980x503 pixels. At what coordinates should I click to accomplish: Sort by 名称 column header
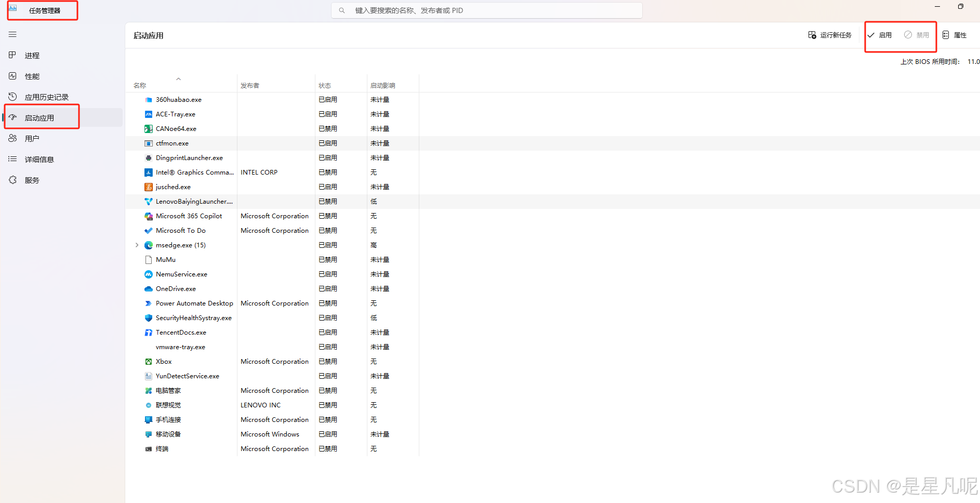140,86
